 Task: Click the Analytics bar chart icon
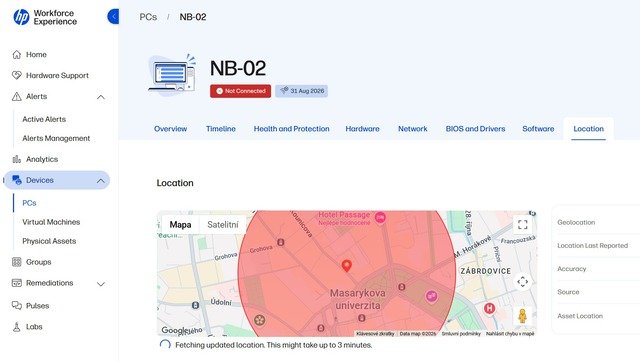[17, 159]
